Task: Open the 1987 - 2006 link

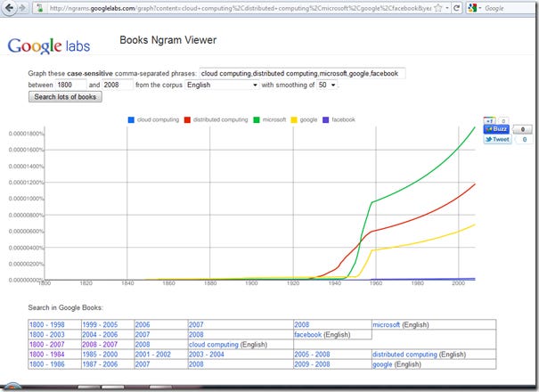Action: pyautogui.click(x=100, y=364)
